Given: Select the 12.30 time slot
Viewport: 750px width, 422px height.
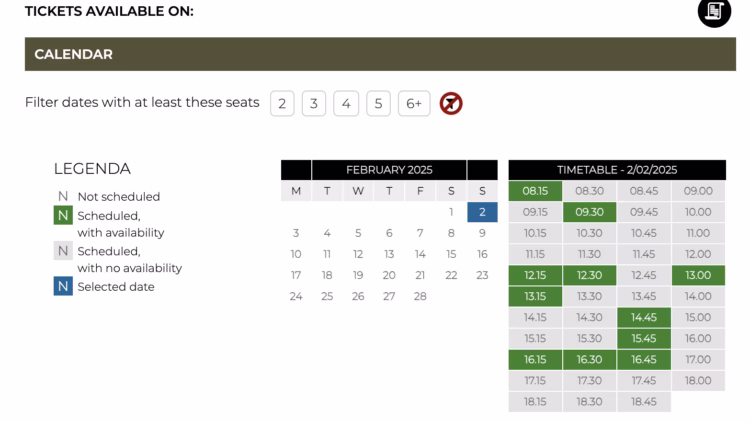Looking at the screenshot, I should [x=589, y=275].
